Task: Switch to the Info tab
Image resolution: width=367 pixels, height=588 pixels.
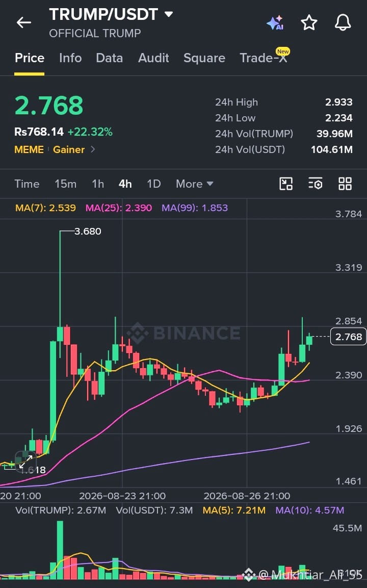Action: (x=70, y=58)
